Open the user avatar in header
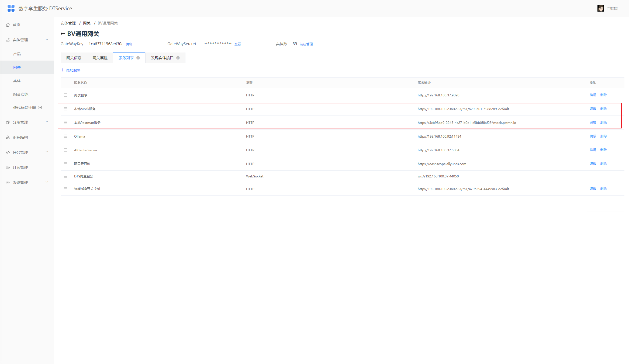The width and height of the screenshot is (629, 364). (600, 8)
